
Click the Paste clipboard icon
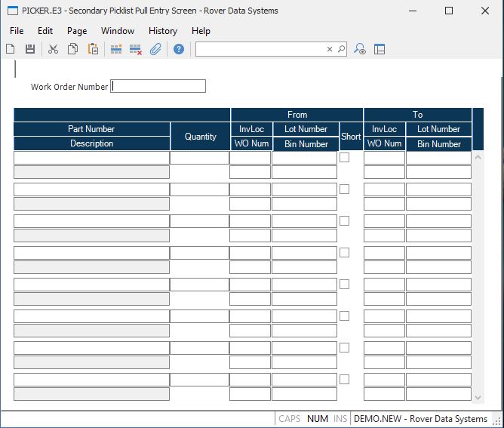[93, 49]
